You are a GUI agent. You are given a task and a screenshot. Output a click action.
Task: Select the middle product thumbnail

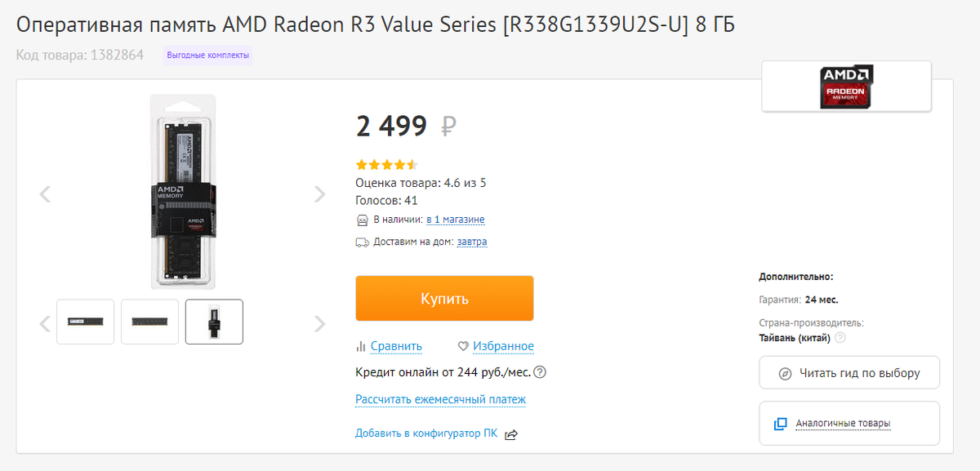(x=149, y=321)
